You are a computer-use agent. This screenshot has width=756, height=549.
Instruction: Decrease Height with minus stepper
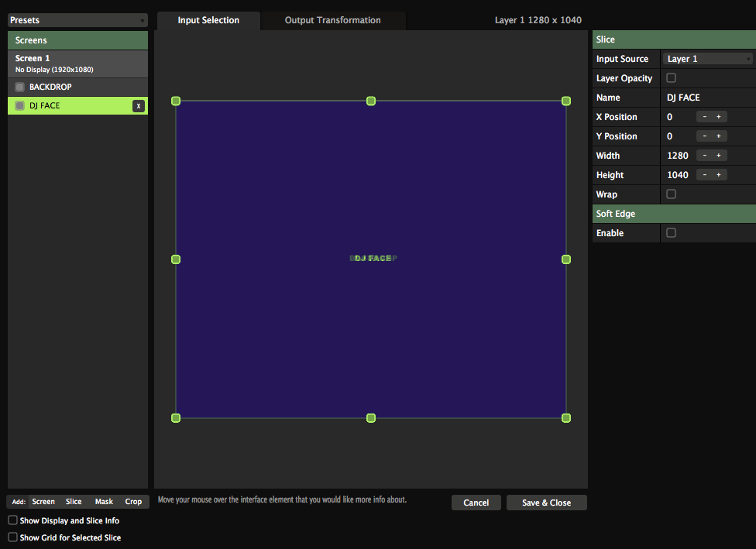[704, 175]
